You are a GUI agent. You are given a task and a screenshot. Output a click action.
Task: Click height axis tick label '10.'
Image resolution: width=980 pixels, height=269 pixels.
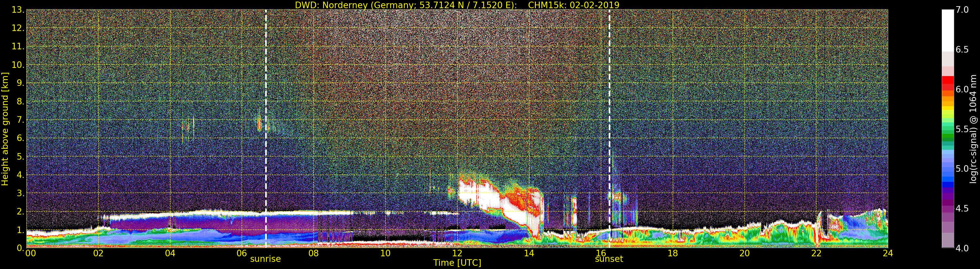(x=18, y=65)
